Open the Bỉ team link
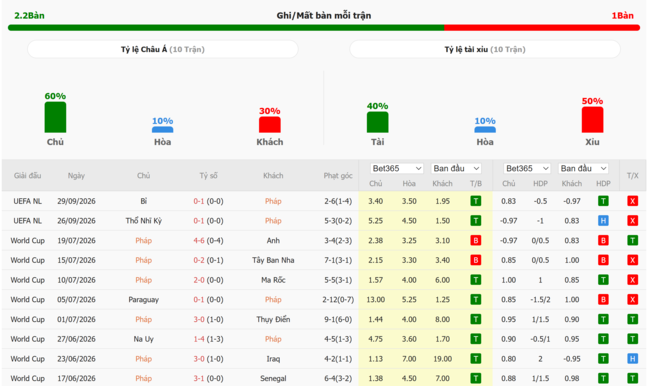Image resolution: width=650 pixels, height=386 pixels. point(143,201)
